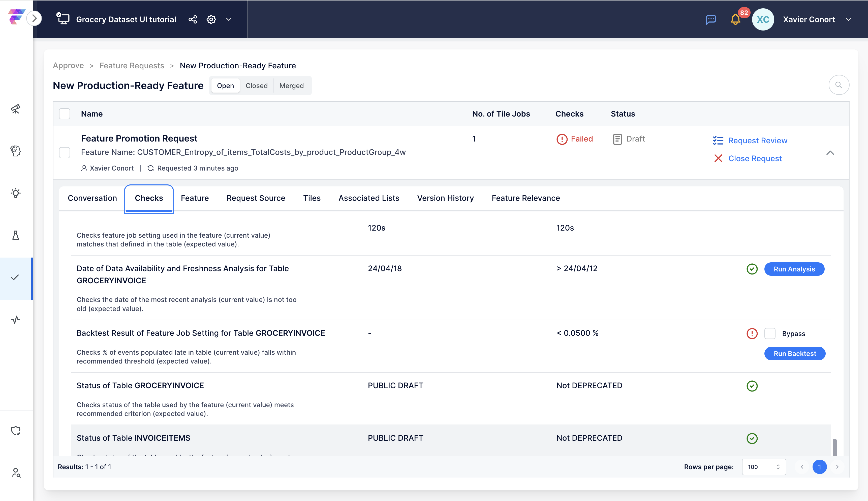The width and height of the screenshot is (868, 501).
Task: Switch to the Version History tab
Action: point(445,198)
